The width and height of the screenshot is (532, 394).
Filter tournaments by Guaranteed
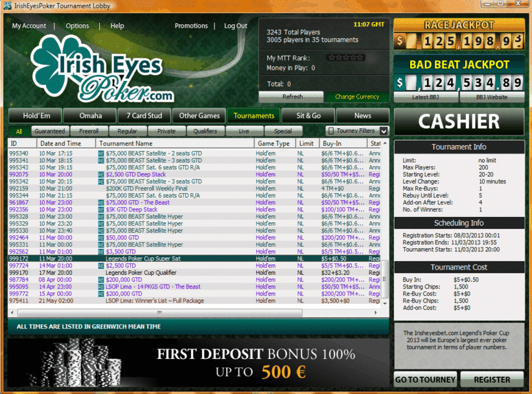50,132
